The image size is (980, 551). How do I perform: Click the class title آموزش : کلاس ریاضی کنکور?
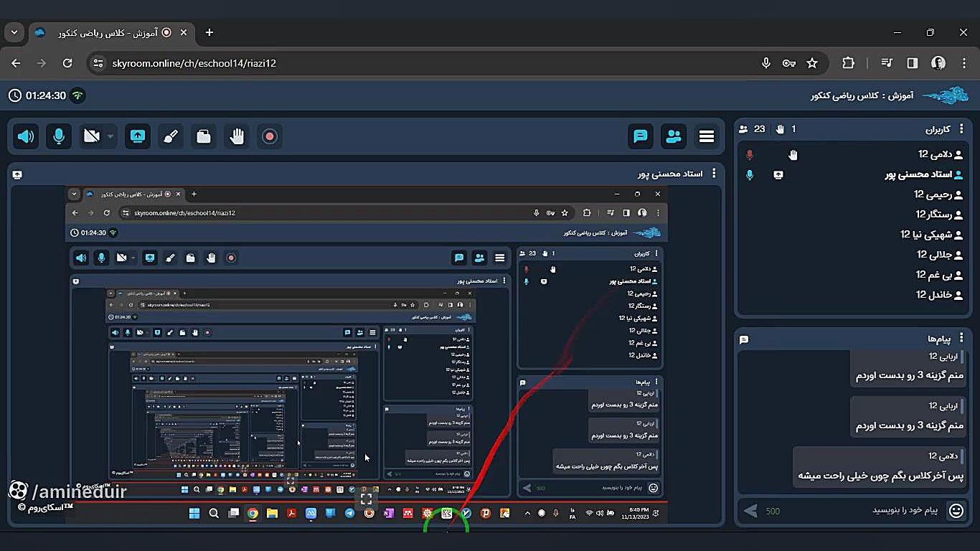click(x=862, y=95)
